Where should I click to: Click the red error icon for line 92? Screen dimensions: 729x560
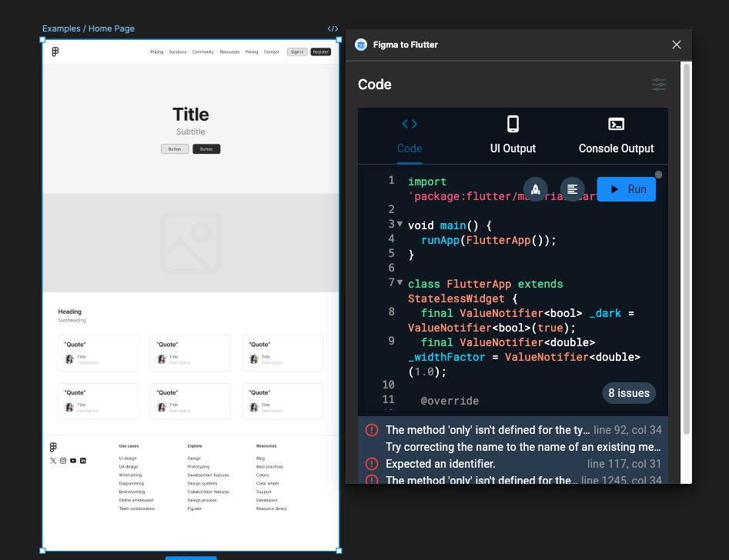click(372, 430)
